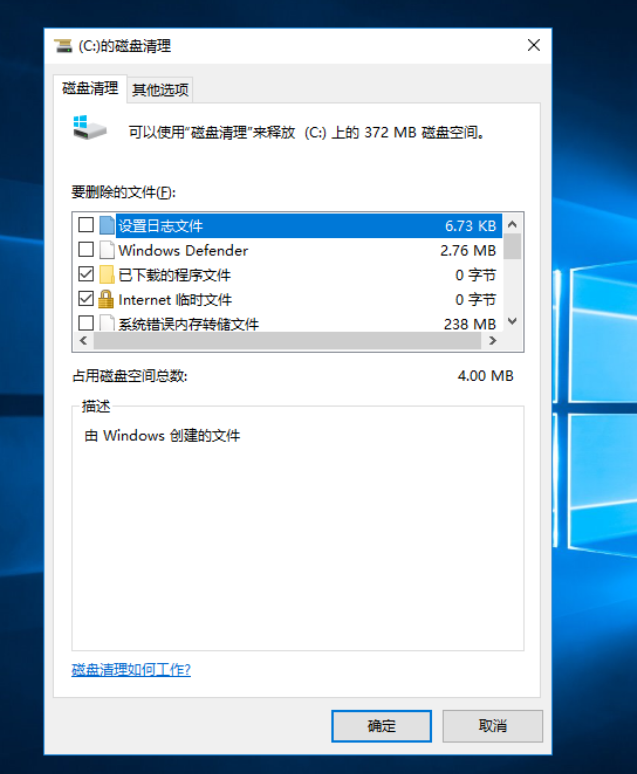Click the vertical scrollbar thumb in file list

click(513, 246)
